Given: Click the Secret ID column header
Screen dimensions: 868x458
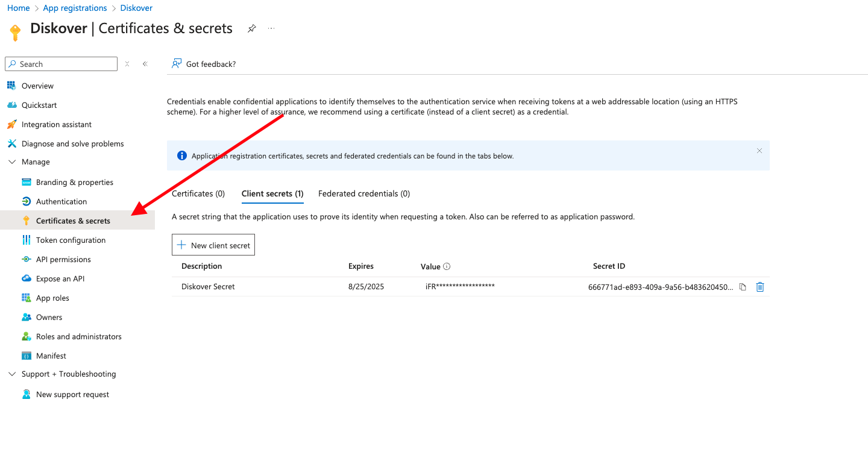Looking at the screenshot, I should click(x=609, y=266).
